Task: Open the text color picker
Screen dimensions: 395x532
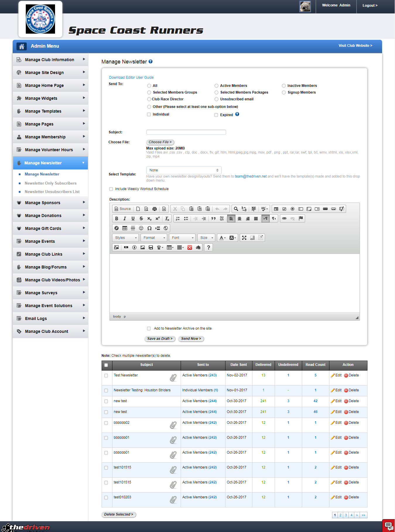Action: pyautogui.click(x=223, y=238)
